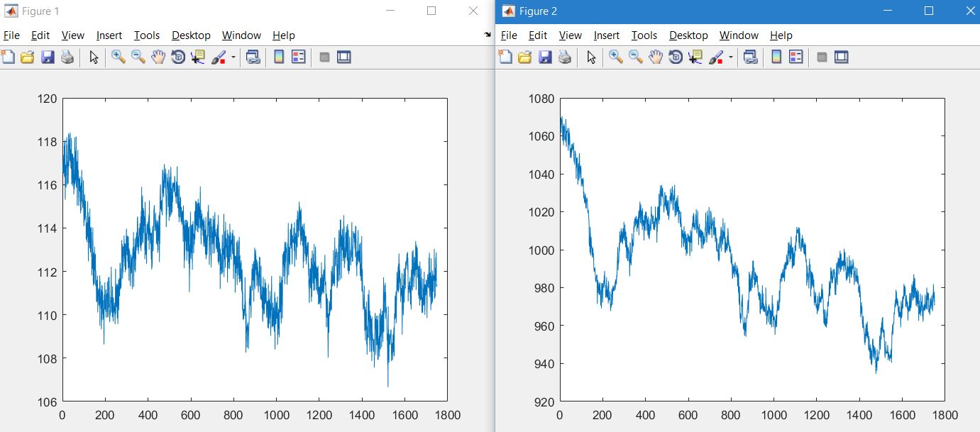Open Brush color dropdown arrow in Figure 2
This screenshot has width=980, height=432.
click(x=731, y=58)
